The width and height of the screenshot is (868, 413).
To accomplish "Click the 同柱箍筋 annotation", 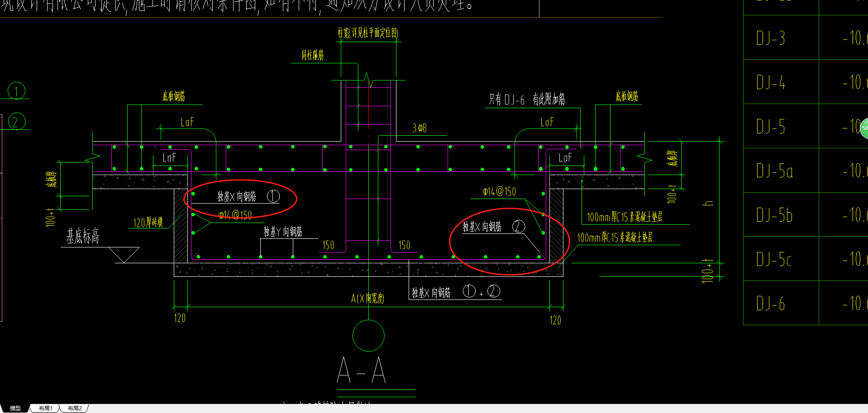I will (313, 55).
